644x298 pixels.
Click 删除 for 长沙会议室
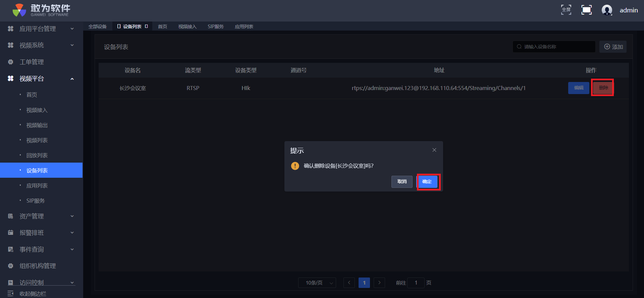(x=603, y=88)
